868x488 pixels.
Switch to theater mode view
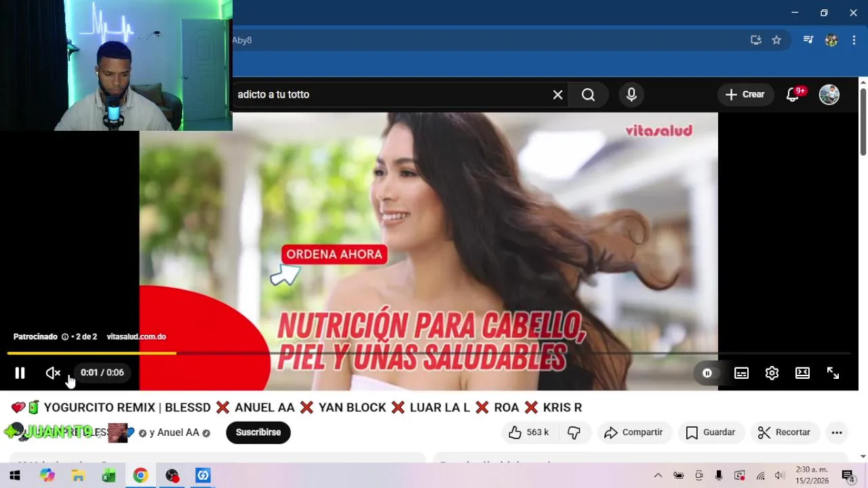click(802, 373)
